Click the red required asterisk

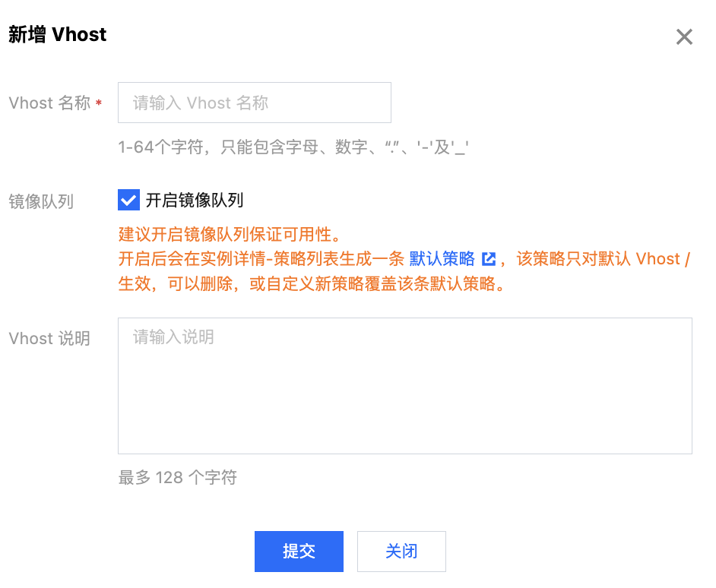98,103
